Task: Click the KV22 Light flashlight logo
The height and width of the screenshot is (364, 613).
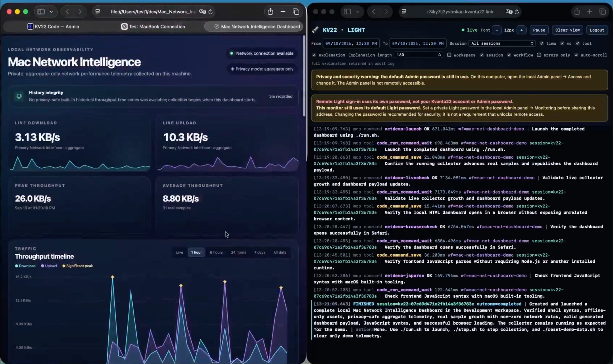Action: 315,30
